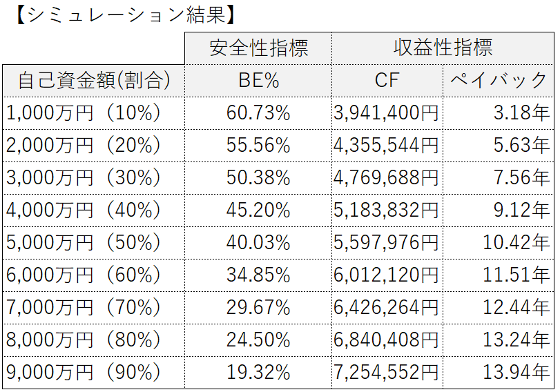Screen dimensions: 560x392
Task: Click the 収益性指標 header cell
Action: click(x=443, y=48)
